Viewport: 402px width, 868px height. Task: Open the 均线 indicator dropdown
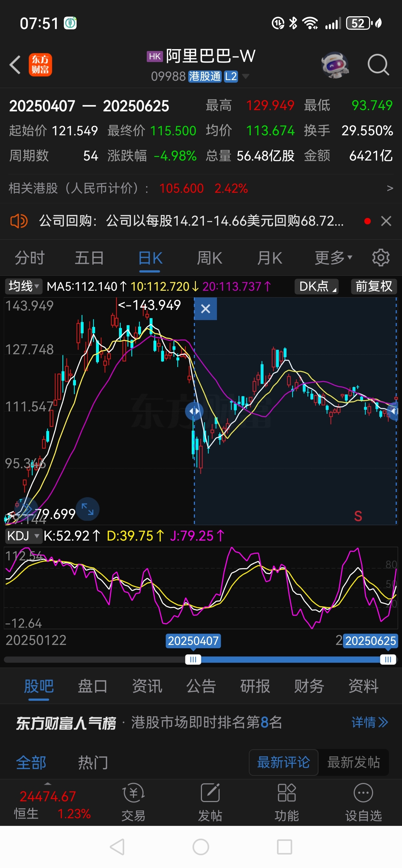tap(23, 287)
